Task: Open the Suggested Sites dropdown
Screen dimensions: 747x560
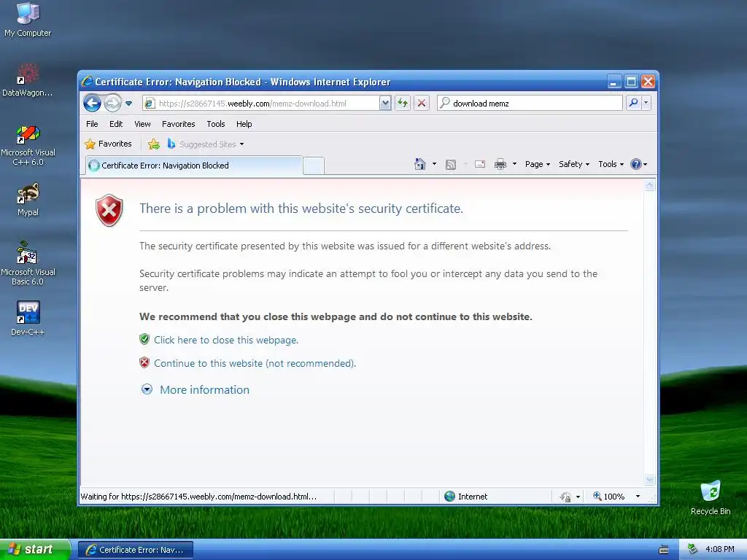Action: (x=205, y=144)
